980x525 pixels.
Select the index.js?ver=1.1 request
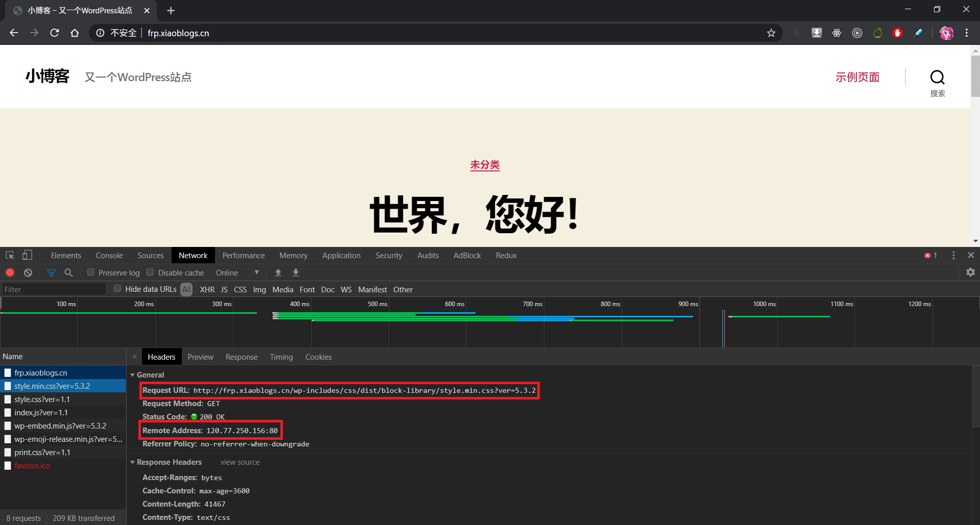[63, 413]
